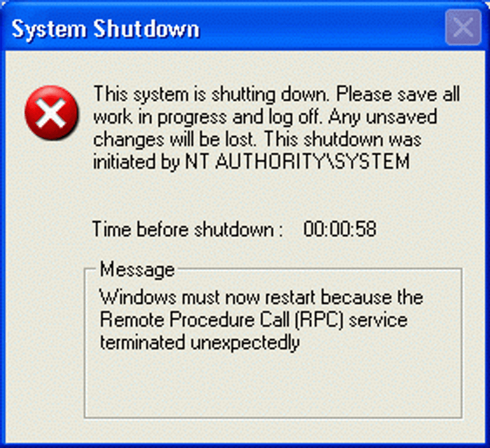Click the 'terminated unexpectedly' text
This screenshot has width=490, height=448.
(200, 343)
